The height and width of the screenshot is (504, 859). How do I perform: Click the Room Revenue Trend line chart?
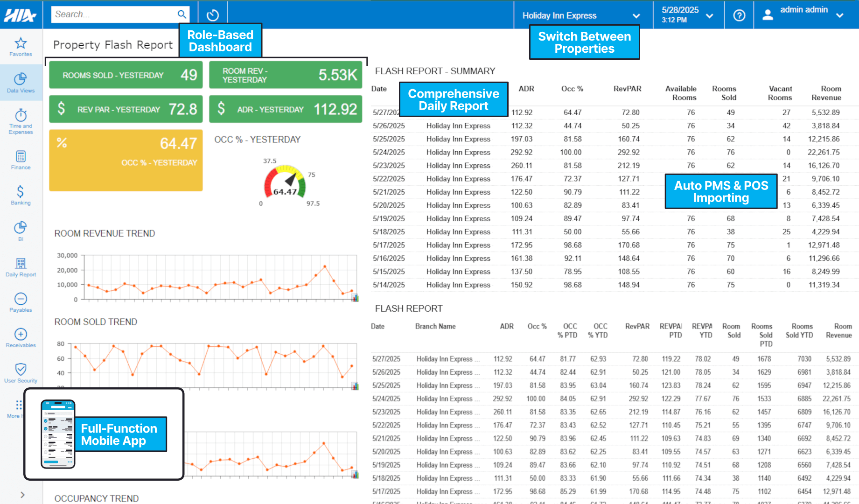[219, 277]
